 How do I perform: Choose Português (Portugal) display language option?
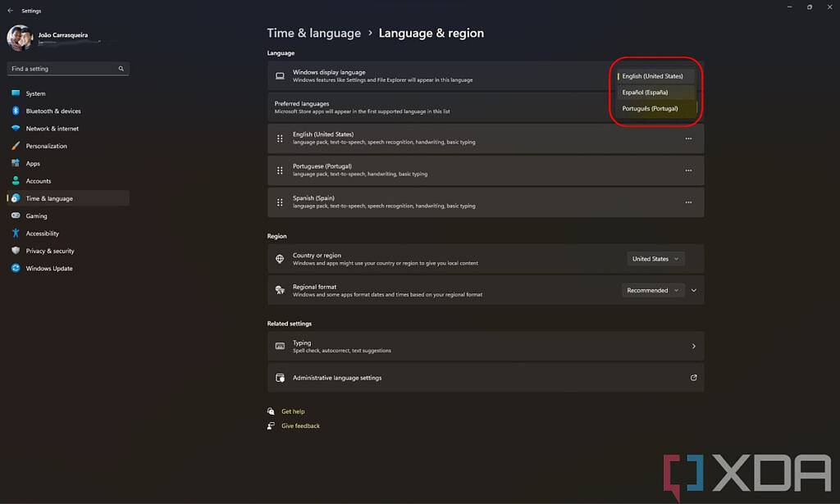655,108
